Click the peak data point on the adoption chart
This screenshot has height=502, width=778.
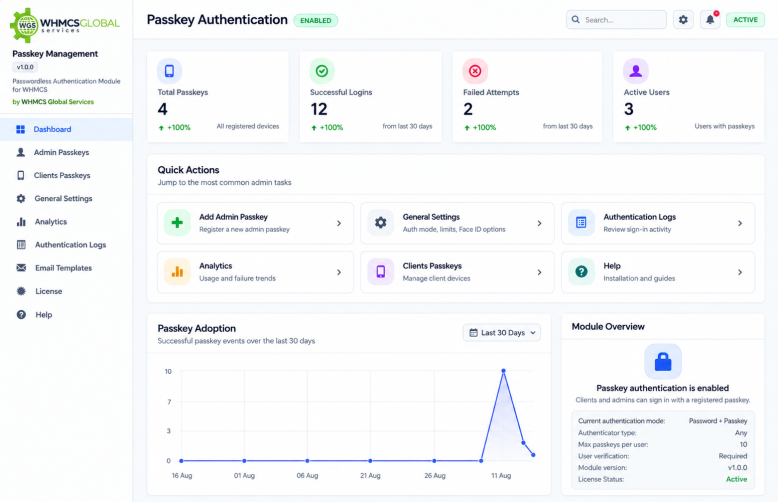pos(503,371)
